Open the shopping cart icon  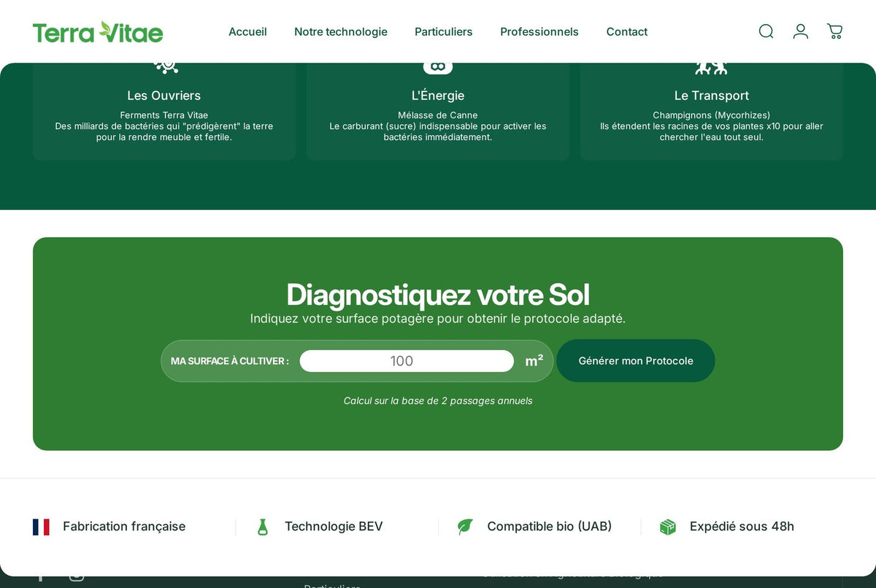pos(834,31)
